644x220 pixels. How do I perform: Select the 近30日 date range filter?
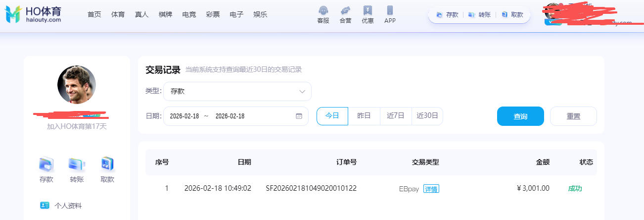tap(427, 116)
